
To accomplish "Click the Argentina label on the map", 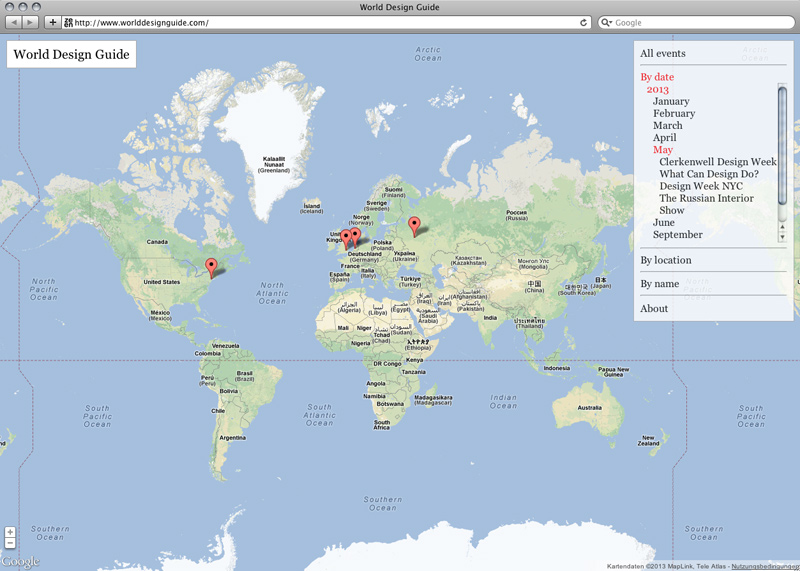I will click(233, 438).
